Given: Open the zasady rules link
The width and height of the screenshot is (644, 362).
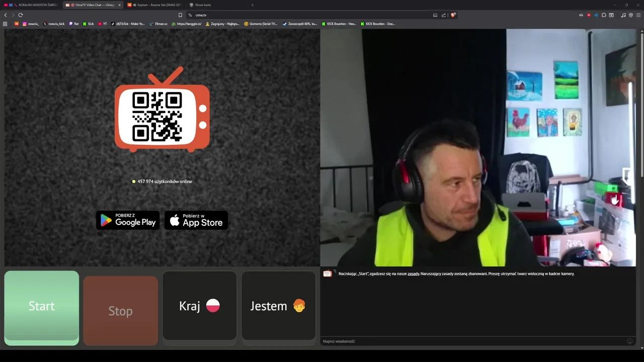Looking at the screenshot, I should tap(413, 274).
